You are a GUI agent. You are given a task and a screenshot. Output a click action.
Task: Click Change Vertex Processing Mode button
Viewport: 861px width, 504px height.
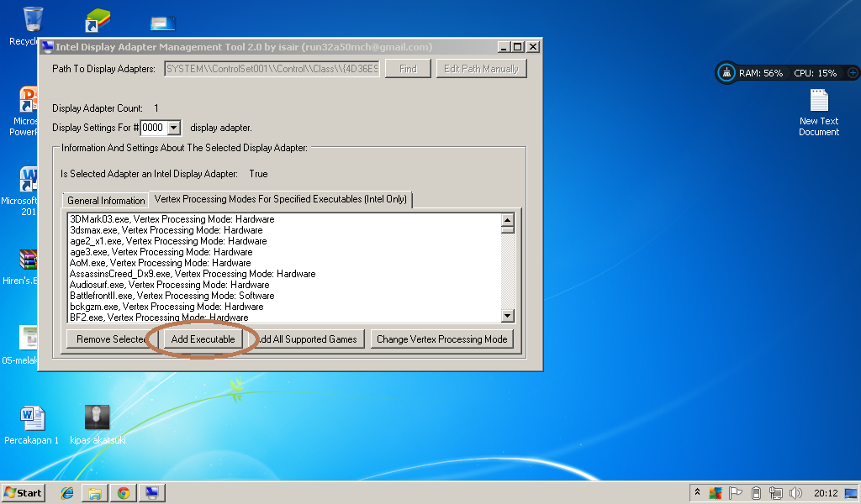click(442, 339)
